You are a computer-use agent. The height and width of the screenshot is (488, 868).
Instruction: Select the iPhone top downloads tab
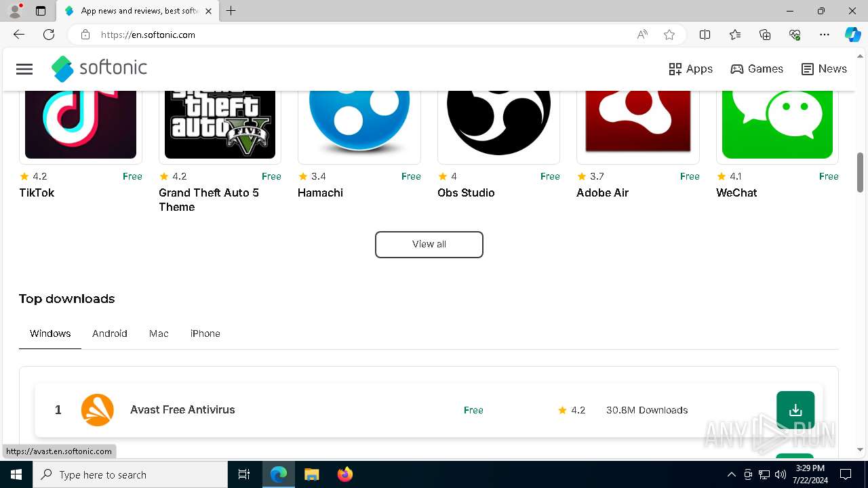tap(205, 333)
